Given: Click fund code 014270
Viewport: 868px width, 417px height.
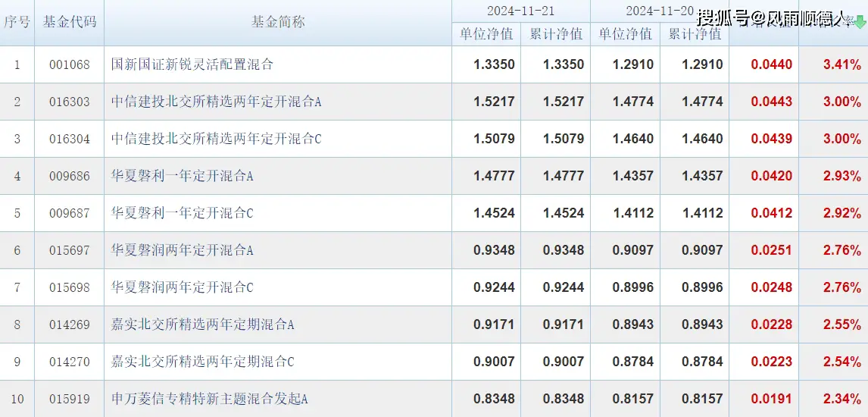Looking at the screenshot, I should 69,362.
